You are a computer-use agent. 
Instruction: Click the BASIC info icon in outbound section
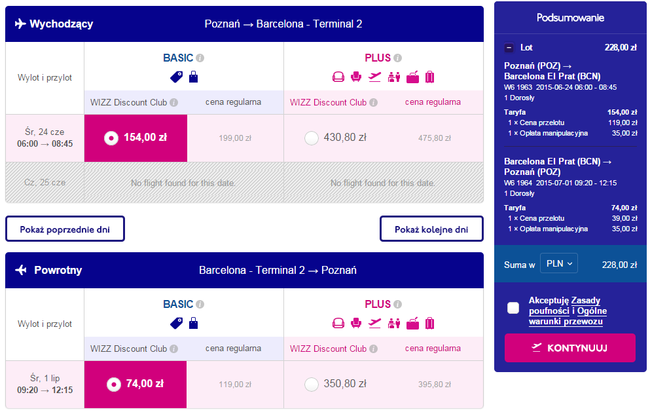[200, 57]
